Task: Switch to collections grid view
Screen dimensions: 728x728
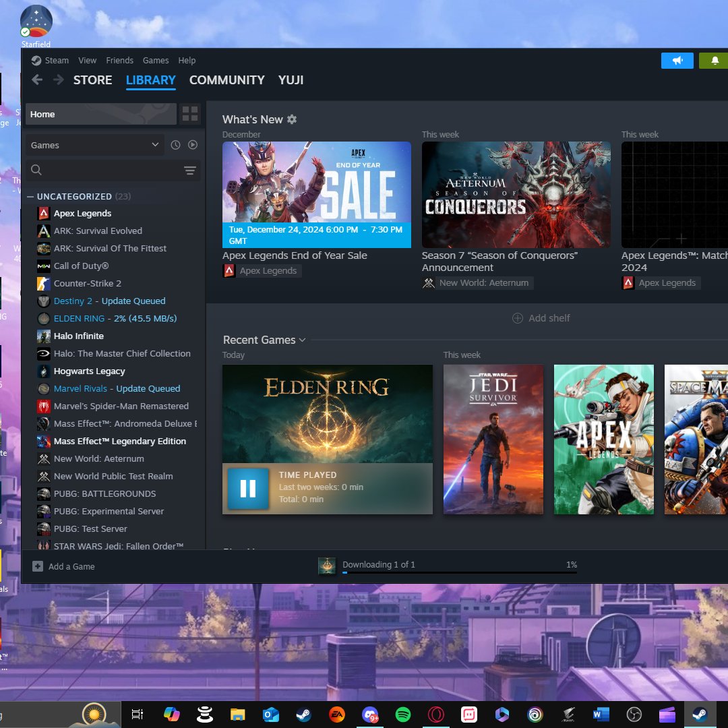Action: [190, 114]
